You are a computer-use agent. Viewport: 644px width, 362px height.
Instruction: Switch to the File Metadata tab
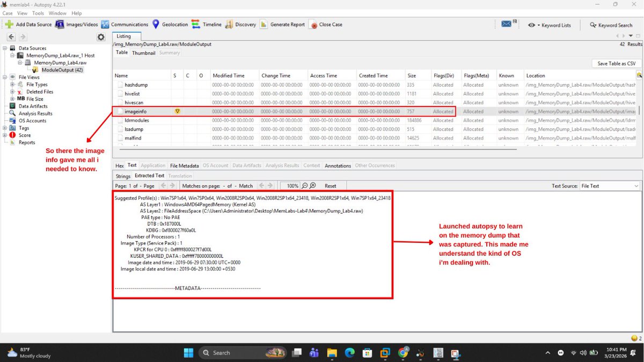(184, 165)
